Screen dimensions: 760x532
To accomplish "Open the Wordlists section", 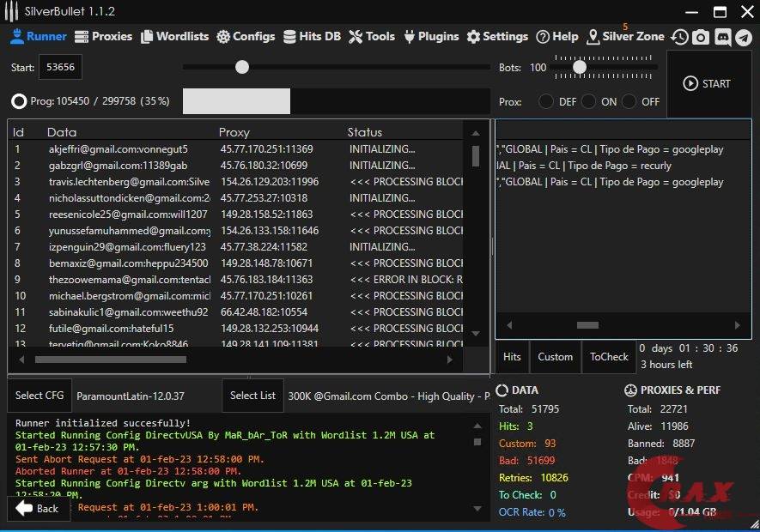I will 175,37.
